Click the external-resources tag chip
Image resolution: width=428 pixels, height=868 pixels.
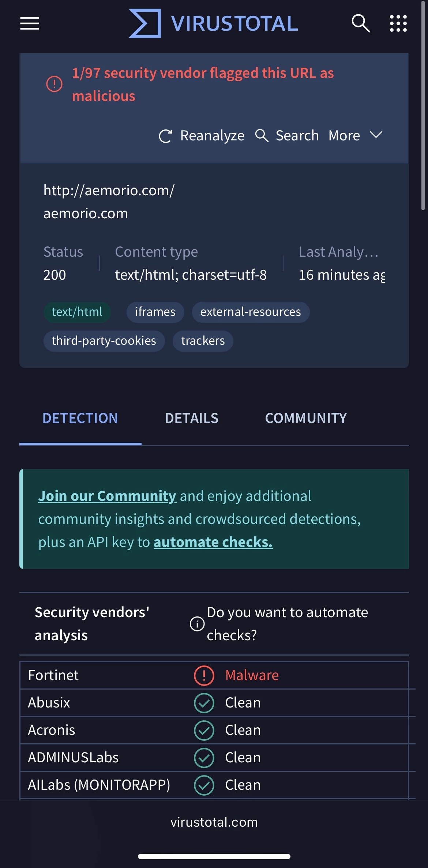[251, 312]
